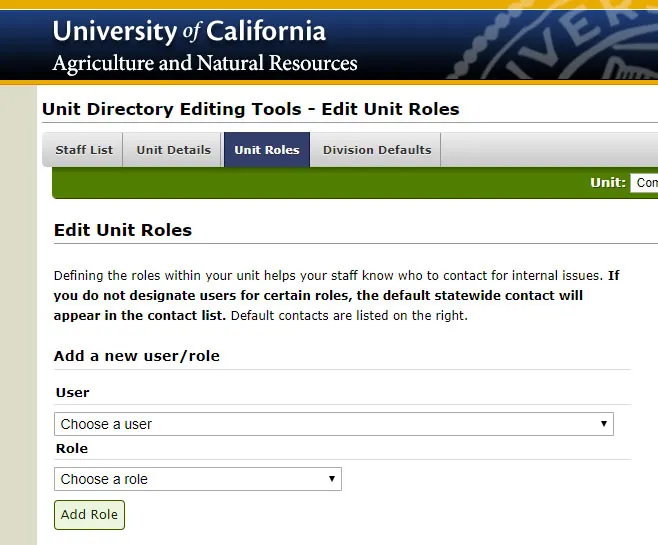Open the Staff List tab
The image size is (658, 545).
click(x=84, y=150)
